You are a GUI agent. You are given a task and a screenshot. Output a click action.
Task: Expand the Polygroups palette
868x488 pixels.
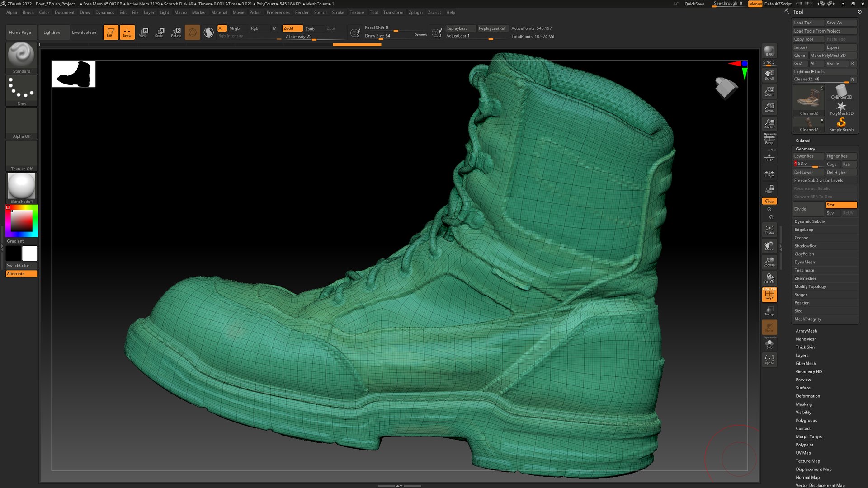point(806,420)
